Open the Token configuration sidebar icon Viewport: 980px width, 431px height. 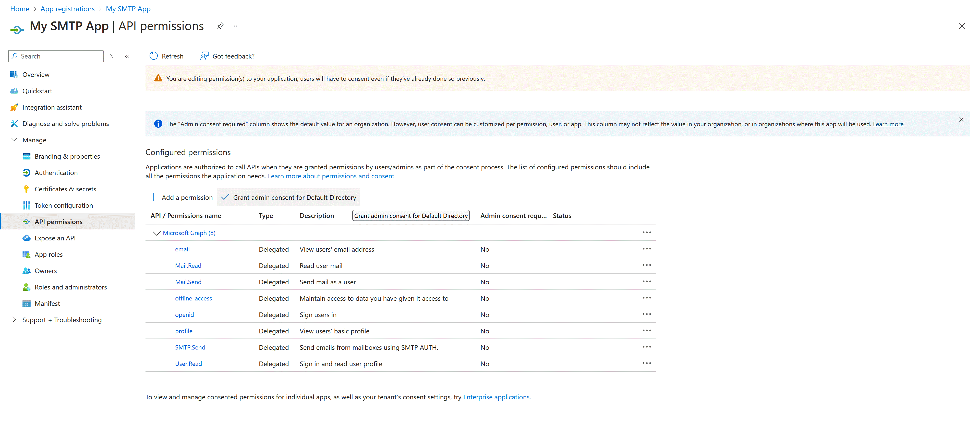coord(26,205)
